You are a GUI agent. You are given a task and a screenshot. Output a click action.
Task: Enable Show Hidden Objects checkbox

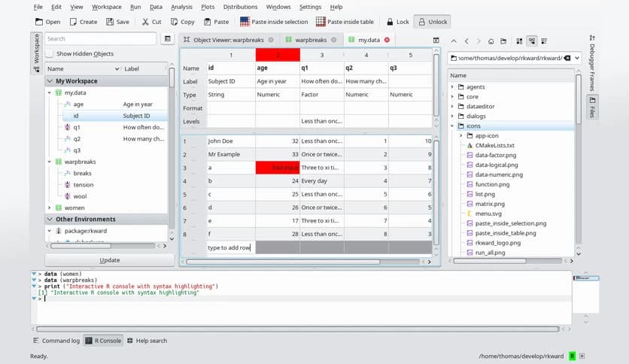pos(50,53)
